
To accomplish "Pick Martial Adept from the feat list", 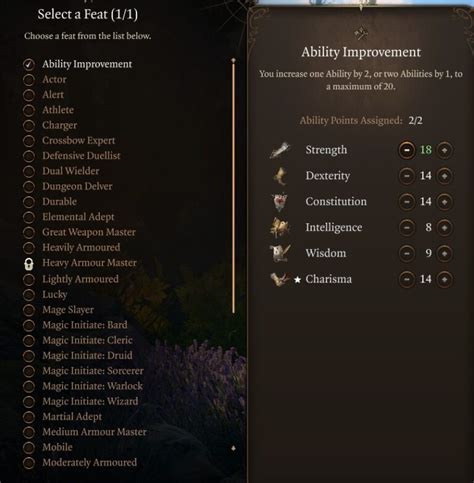I will coord(72,416).
